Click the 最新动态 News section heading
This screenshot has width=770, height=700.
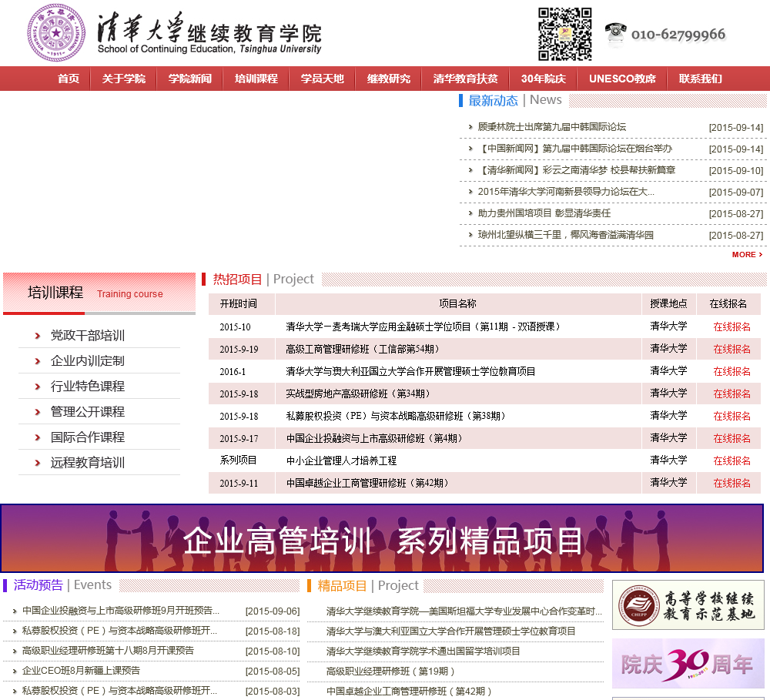(x=514, y=100)
